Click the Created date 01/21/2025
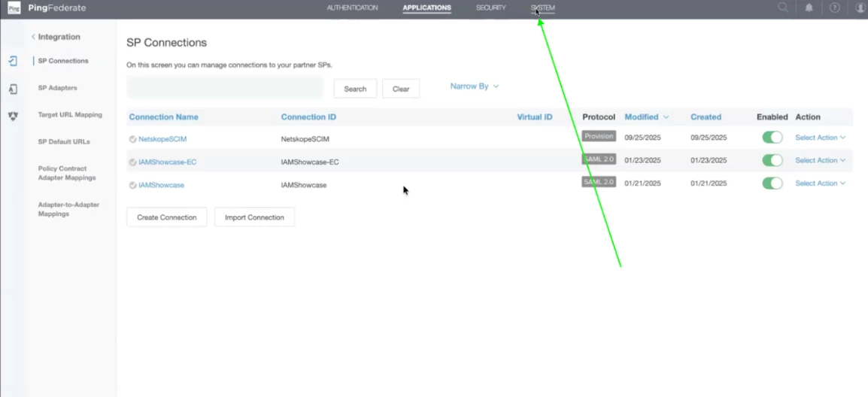 pos(709,183)
